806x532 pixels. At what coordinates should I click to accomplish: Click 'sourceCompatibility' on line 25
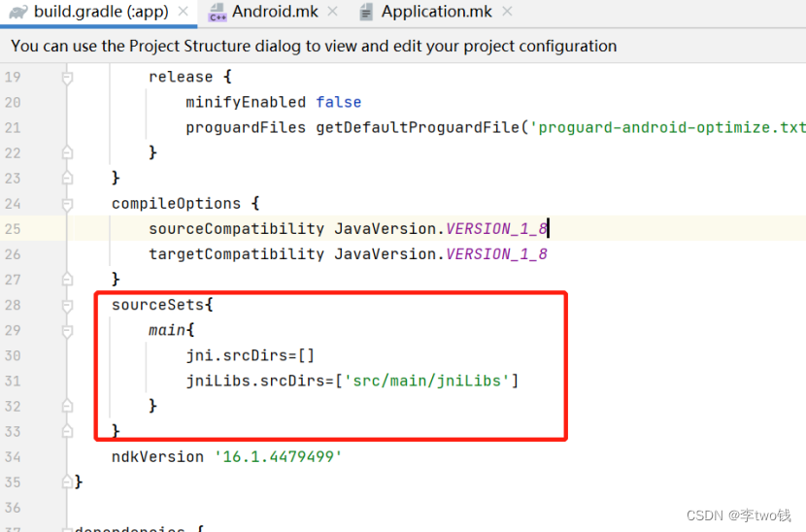(x=236, y=228)
